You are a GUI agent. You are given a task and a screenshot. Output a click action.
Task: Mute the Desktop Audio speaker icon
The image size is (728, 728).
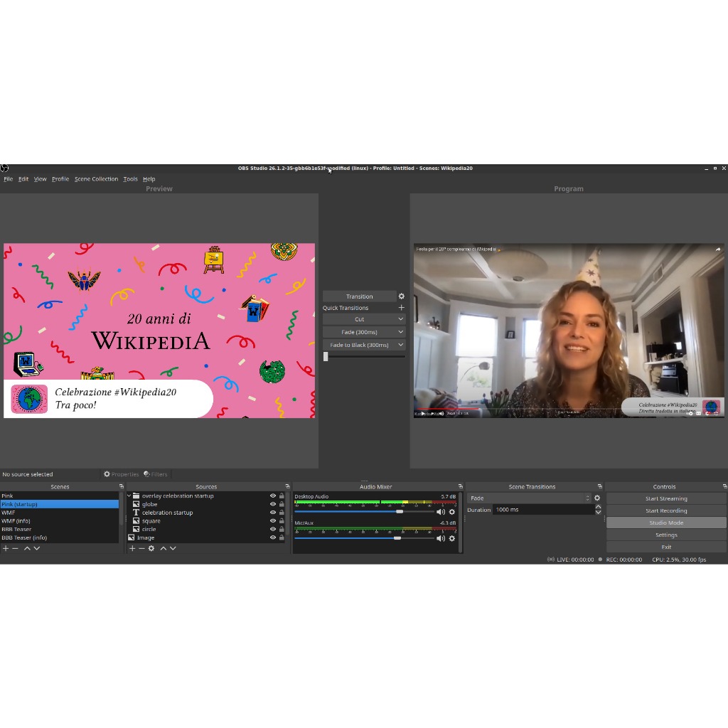(441, 512)
